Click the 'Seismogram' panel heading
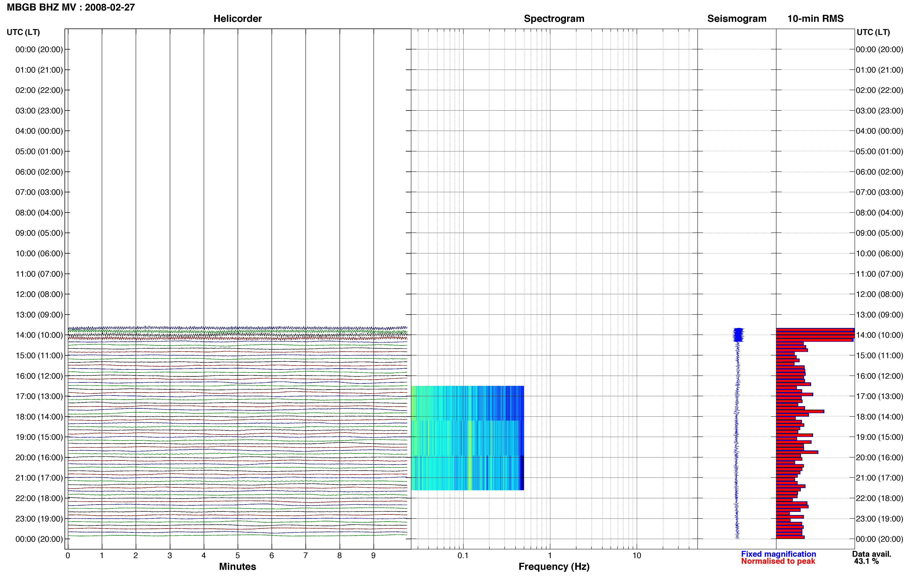 (x=737, y=19)
